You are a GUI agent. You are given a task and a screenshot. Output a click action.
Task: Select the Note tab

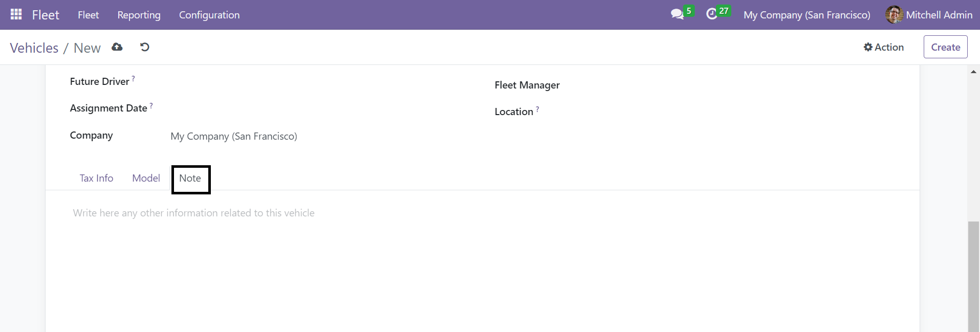[190, 179]
